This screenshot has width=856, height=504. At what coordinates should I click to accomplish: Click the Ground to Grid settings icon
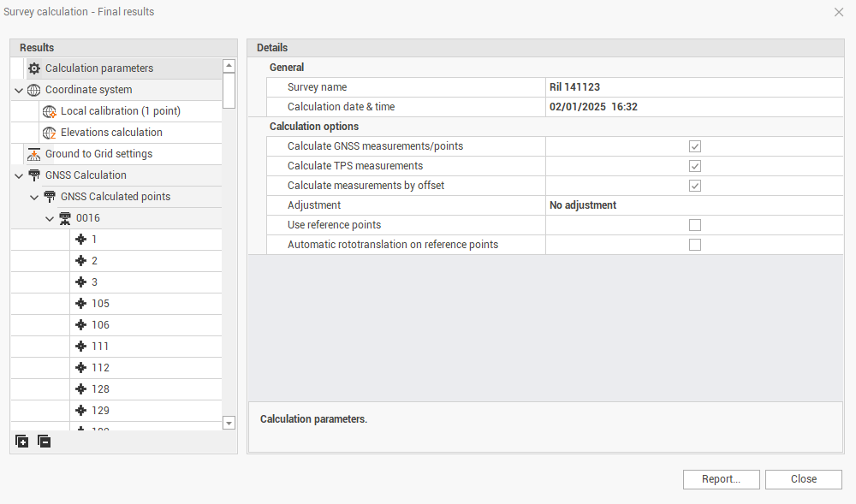point(34,154)
